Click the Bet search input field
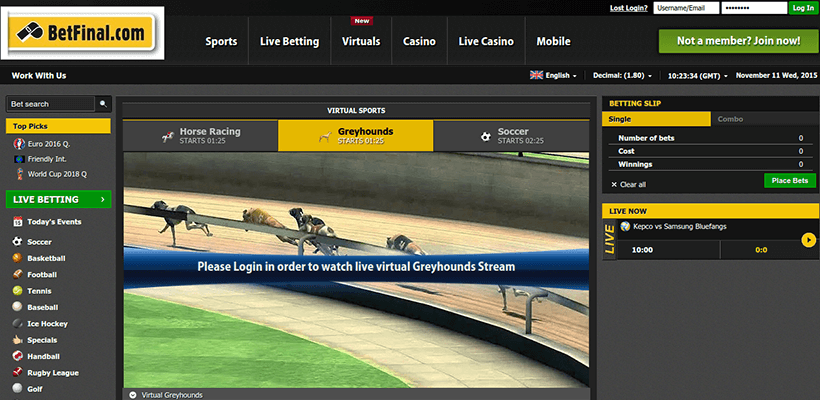Screen dimensions: 820x400 point(50,104)
